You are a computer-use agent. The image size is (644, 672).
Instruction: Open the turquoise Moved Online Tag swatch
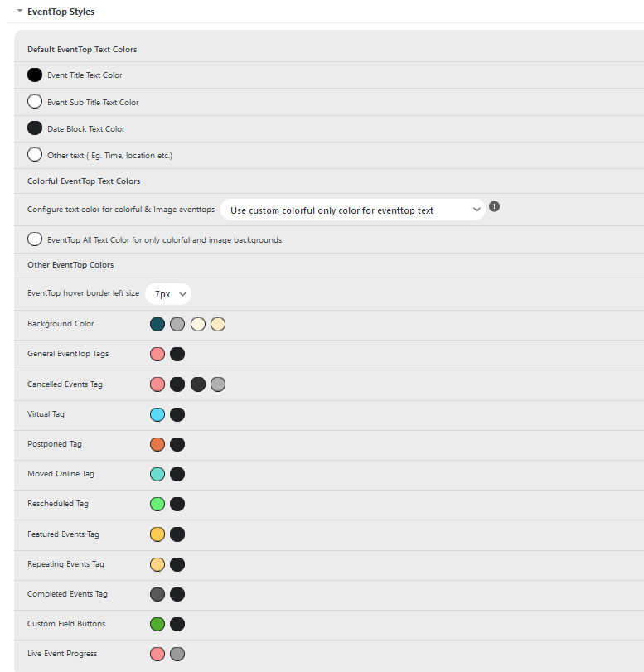click(157, 475)
